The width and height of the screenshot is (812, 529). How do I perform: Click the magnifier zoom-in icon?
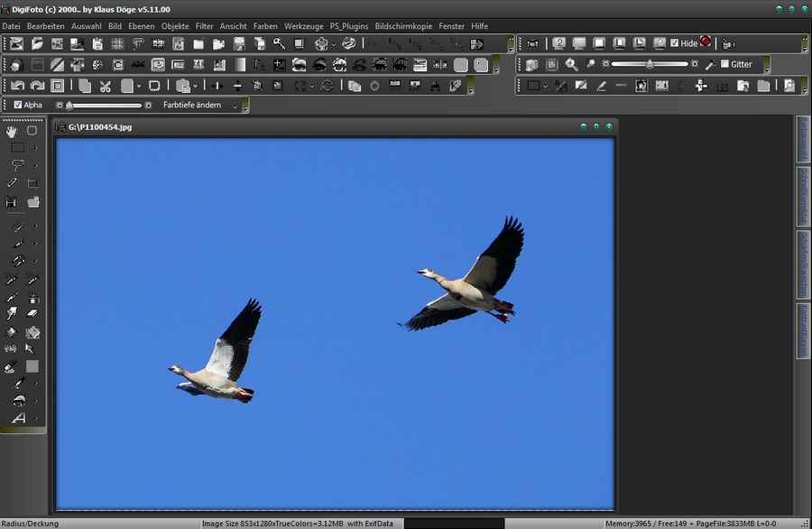(x=571, y=64)
